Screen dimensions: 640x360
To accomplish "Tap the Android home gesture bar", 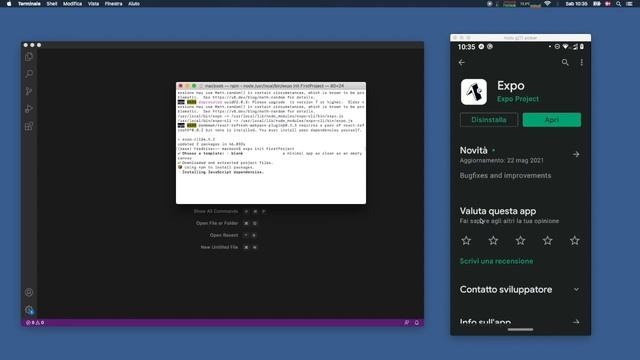I will [x=520, y=329].
